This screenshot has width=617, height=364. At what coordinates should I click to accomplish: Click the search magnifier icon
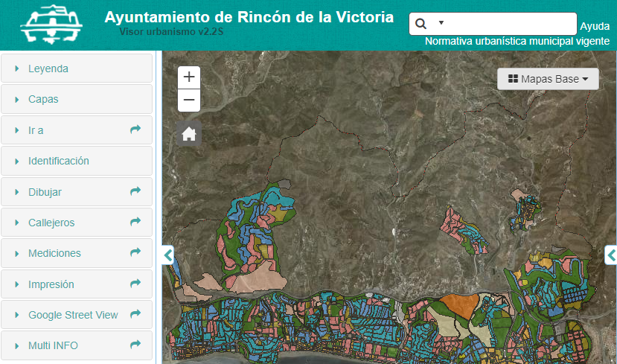click(x=421, y=24)
